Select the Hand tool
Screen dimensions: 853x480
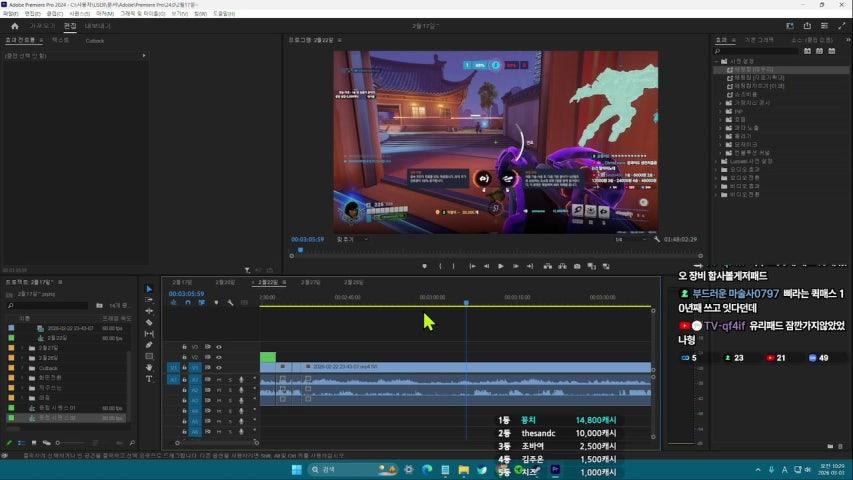point(149,367)
